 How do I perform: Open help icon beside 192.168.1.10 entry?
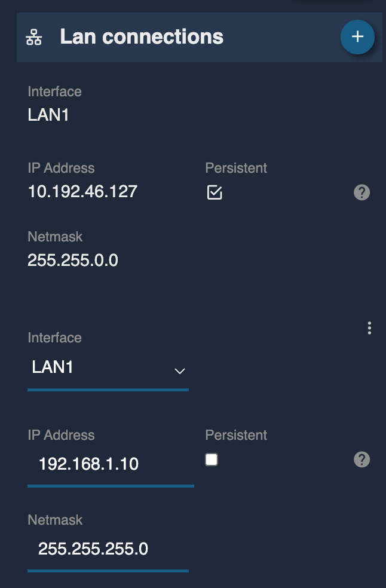362,460
